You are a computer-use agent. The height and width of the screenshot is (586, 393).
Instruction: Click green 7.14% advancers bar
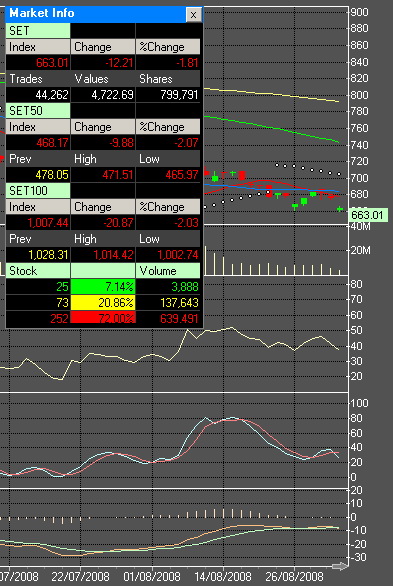(103, 287)
